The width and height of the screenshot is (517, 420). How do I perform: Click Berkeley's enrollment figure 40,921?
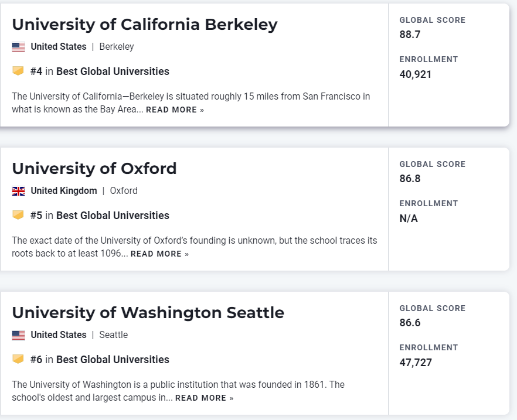416,74
